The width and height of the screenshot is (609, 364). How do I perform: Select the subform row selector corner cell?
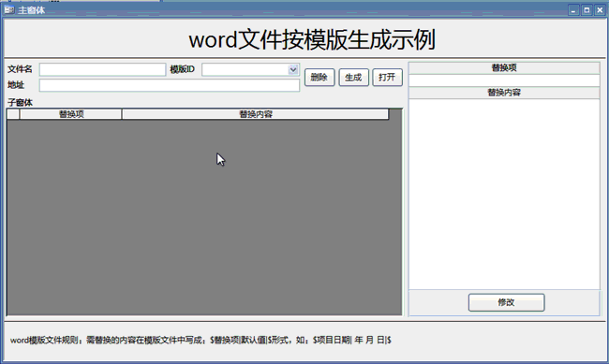tap(13, 114)
